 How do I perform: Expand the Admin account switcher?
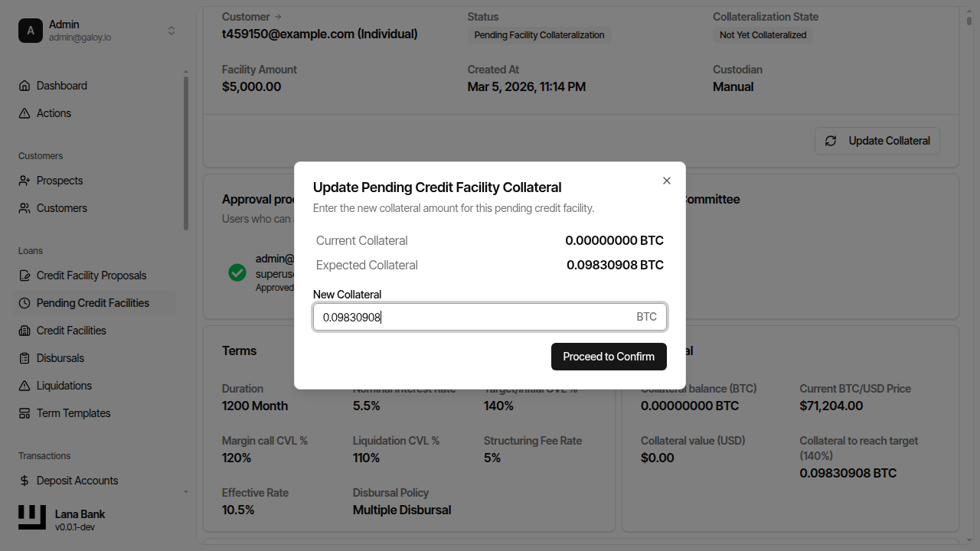pos(171,31)
